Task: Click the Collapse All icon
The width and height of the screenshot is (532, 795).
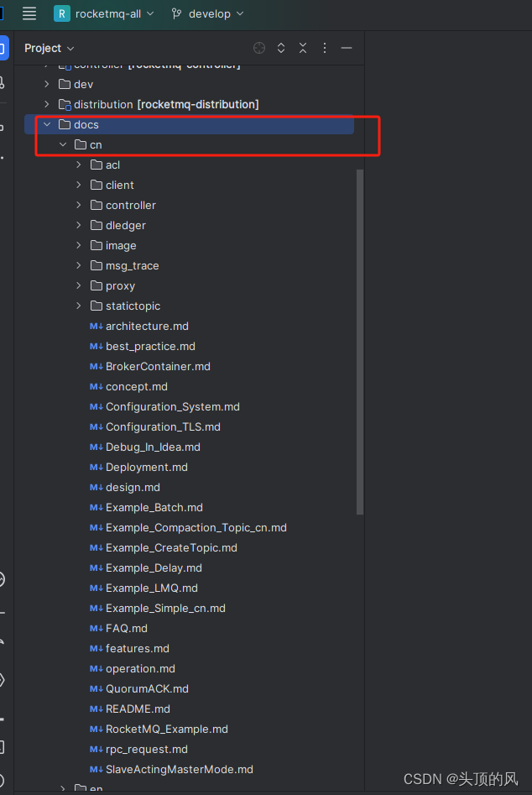Action: point(302,48)
